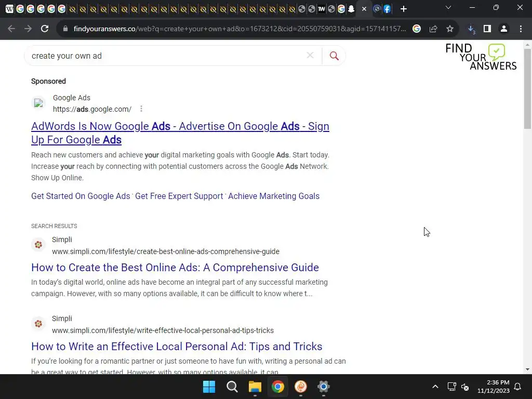Click Simpli favicon for personal ad result
Viewport: 532px width, 399px height.
click(x=38, y=324)
